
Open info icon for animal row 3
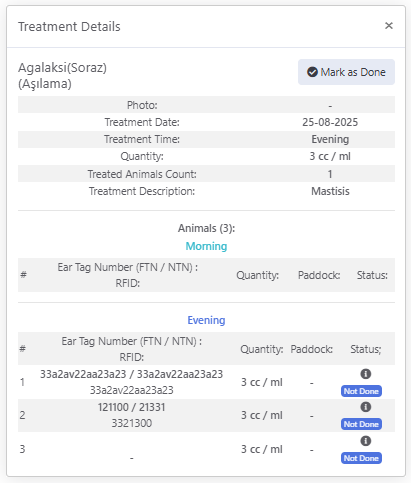(x=366, y=441)
